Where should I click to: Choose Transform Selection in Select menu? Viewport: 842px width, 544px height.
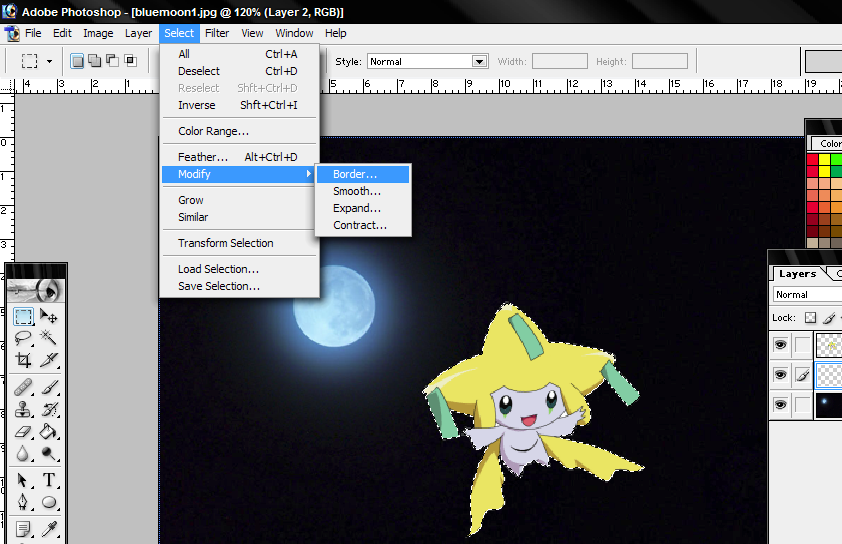point(238,243)
